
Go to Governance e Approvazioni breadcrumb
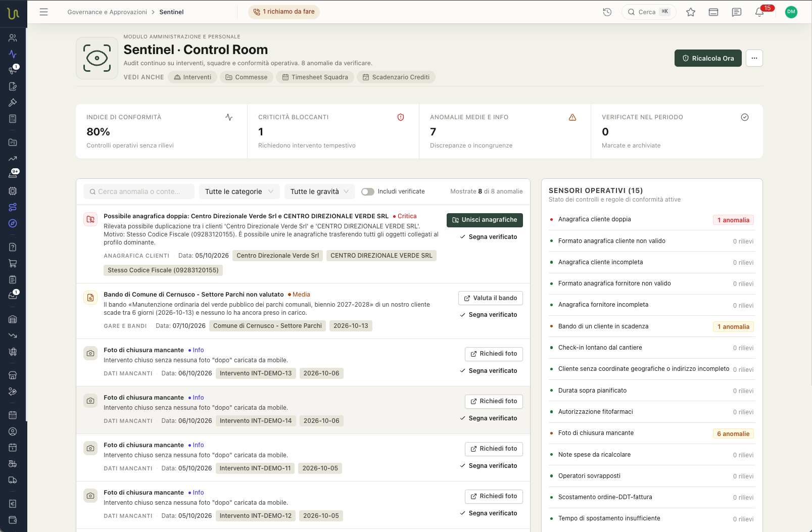point(107,12)
